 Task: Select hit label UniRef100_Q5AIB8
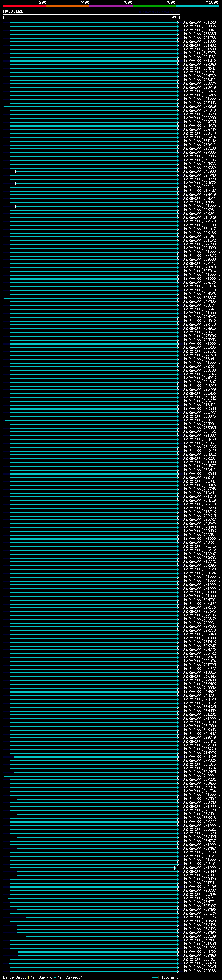pyautogui.click(x=199, y=971)
